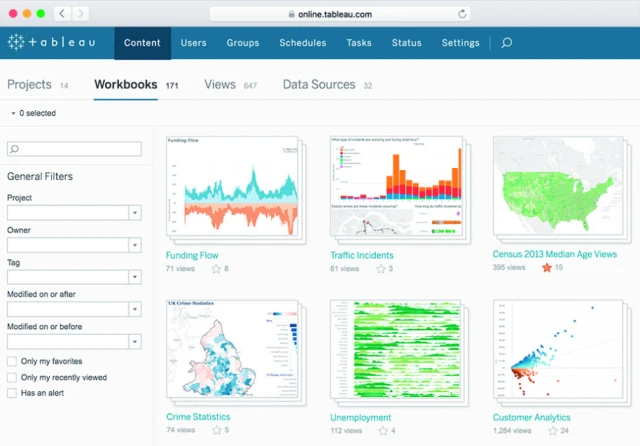
Task: Go back with browser back arrow
Action: 62,14
